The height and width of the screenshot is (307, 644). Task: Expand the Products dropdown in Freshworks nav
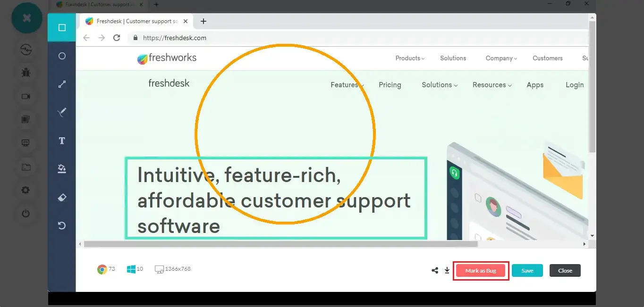pos(410,58)
